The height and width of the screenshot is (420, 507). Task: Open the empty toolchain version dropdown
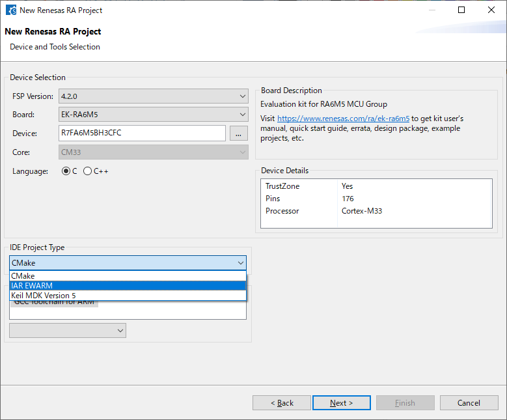pyautogui.click(x=68, y=331)
